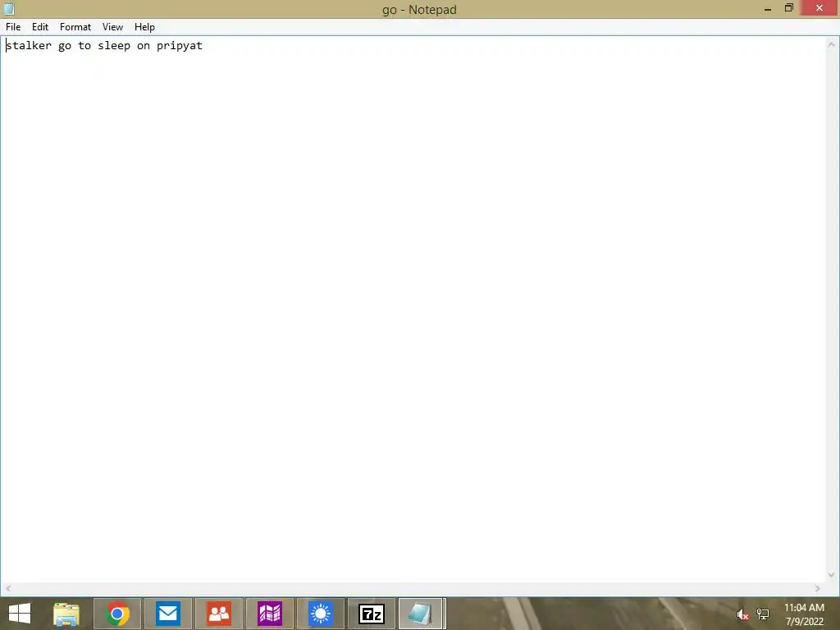Open the Windows Start button
This screenshot has width=840, height=630.
click(x=20, y=614)
